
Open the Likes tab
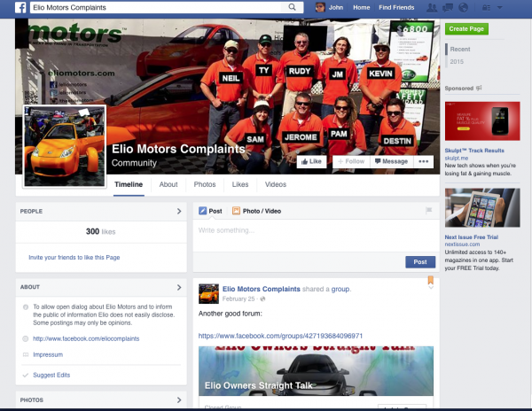click(240, 184)
